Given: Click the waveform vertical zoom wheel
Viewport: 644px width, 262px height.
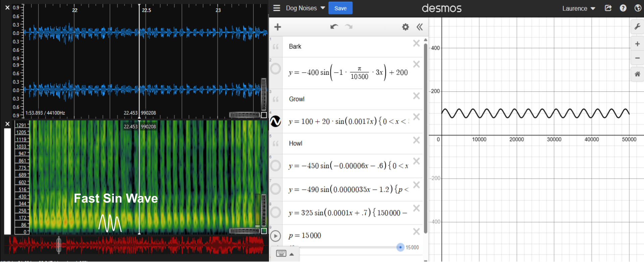Looking at the screenshot, I should 264,94.
